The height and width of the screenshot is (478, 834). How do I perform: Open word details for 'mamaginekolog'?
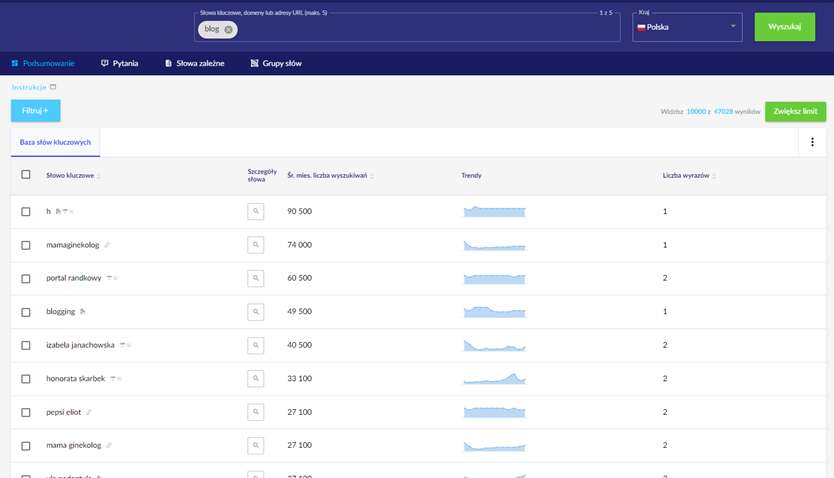[256, 245]
